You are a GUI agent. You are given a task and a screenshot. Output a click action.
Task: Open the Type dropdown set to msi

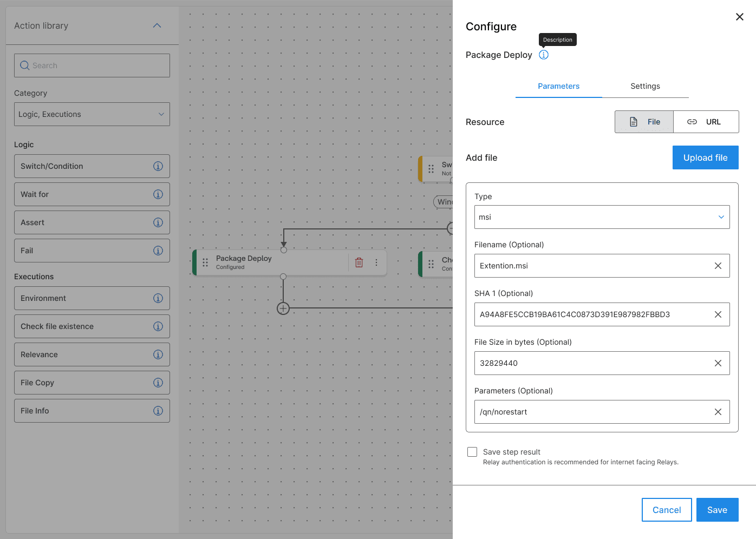602,217
